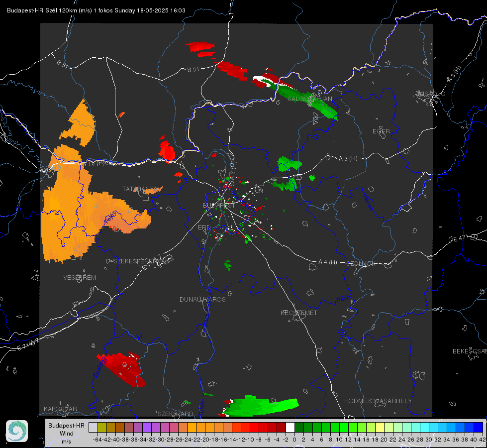Image resolution: width=487 pixels, height=448 pixels.
Task: Click the VESZPREM city label
Action: (x=80, y=278)
